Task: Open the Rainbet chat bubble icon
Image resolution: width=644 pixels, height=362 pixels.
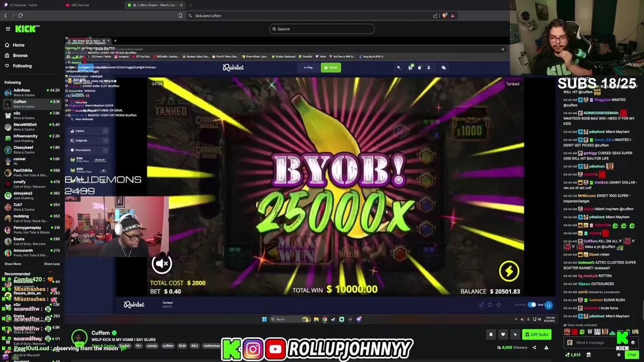Action: [444, 67]
